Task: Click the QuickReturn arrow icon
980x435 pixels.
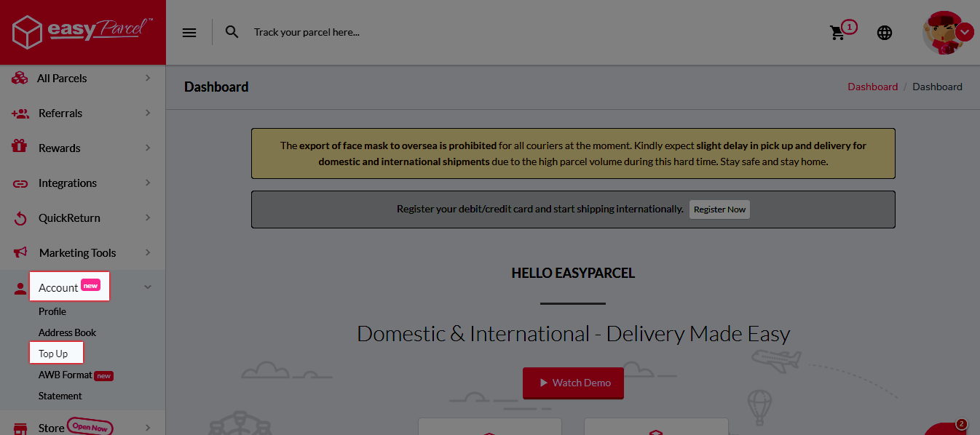Action: 20,218
